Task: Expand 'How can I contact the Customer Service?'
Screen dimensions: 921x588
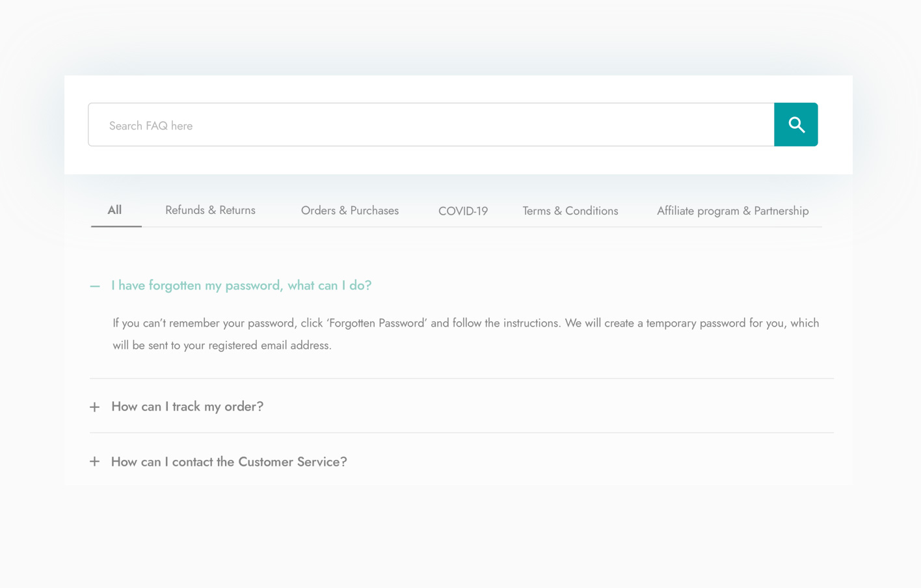Action: tap(229, 462)
